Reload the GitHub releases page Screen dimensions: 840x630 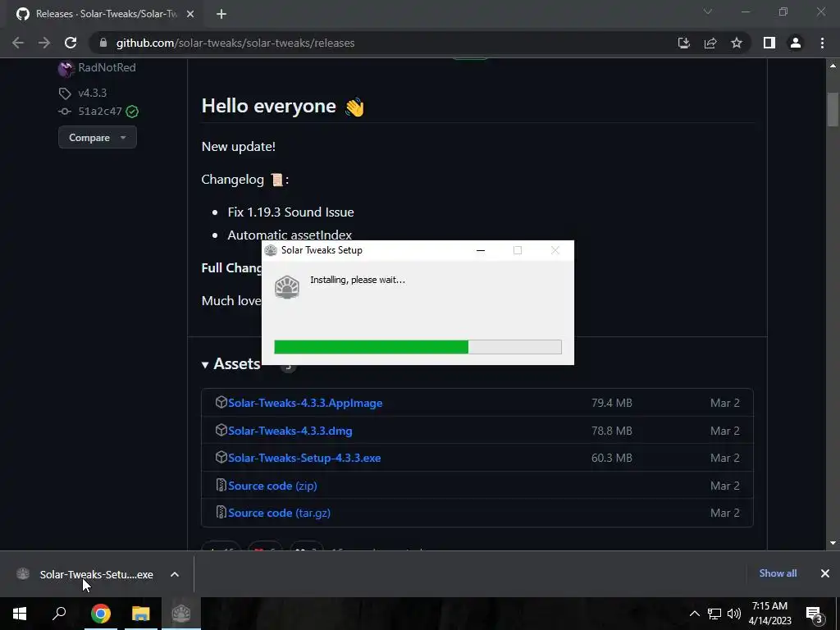71,43
